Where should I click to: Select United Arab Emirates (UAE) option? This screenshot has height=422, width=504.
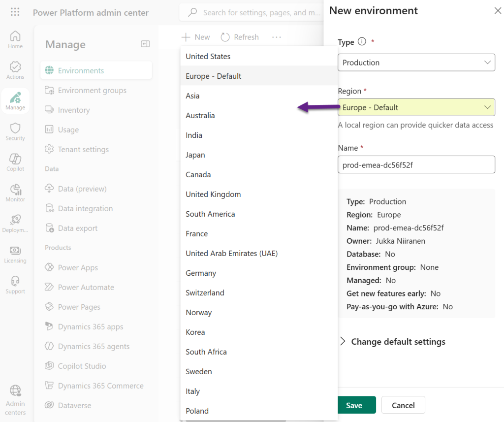click(259, 254)
